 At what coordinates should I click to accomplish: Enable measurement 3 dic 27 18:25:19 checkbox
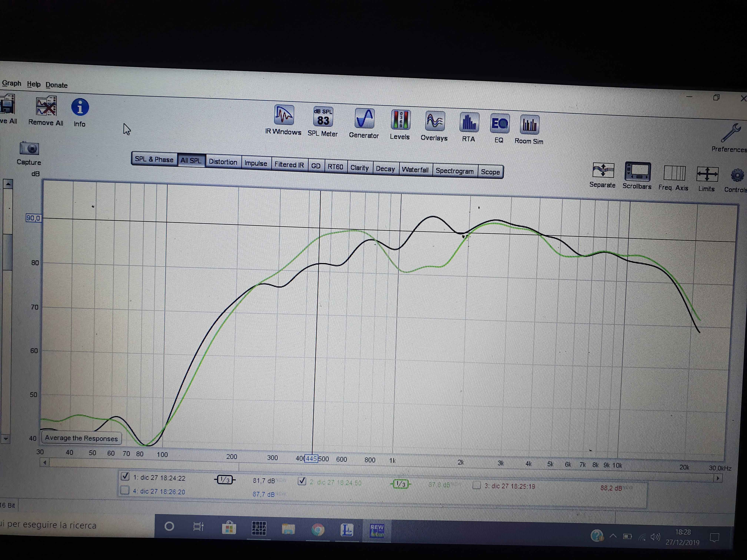pos(477,485)
